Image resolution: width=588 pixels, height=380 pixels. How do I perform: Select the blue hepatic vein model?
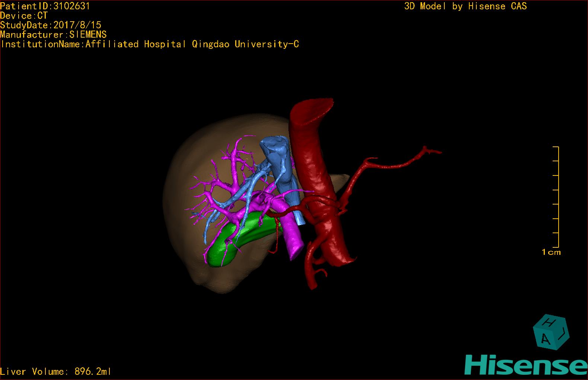(x=278, y=164)
